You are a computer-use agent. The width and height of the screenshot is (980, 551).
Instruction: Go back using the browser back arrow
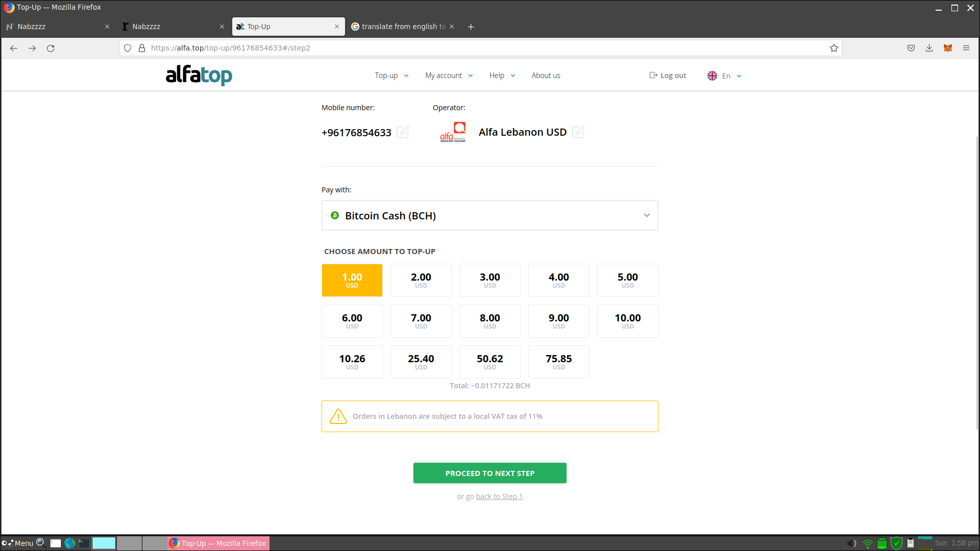[14, 48]
